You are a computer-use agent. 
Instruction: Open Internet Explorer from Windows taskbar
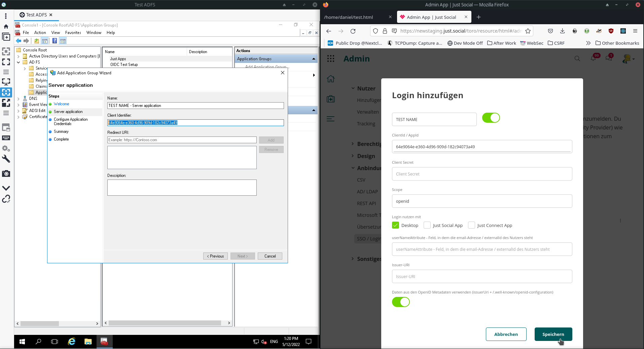pyautogui.click(x=72, y=342)
